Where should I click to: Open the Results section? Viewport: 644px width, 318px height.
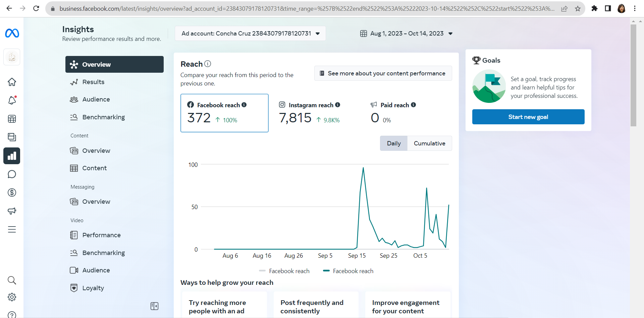pyautogui.click(x=114, y=82)
